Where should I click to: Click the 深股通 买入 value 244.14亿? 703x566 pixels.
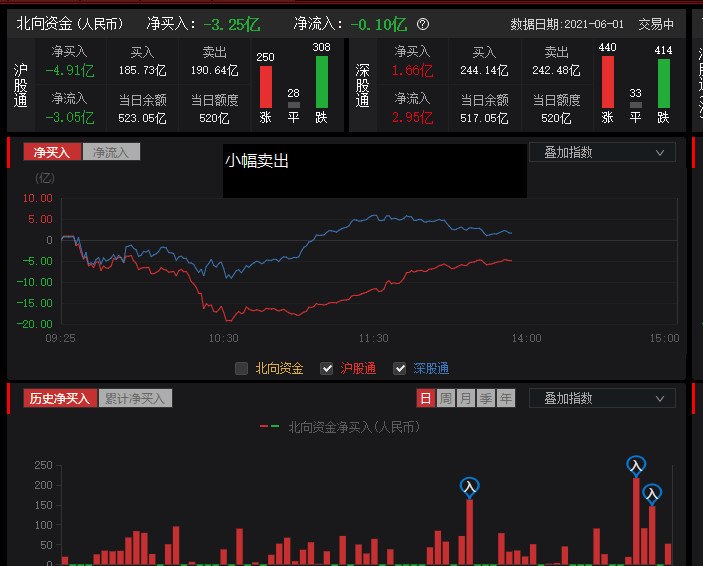(x=484, y=70)
